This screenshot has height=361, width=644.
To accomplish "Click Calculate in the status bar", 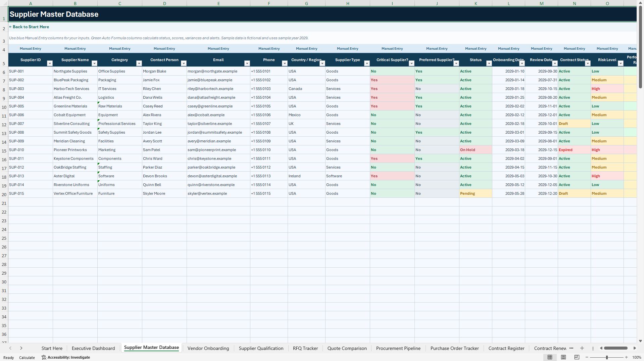I will pos(27,358).
